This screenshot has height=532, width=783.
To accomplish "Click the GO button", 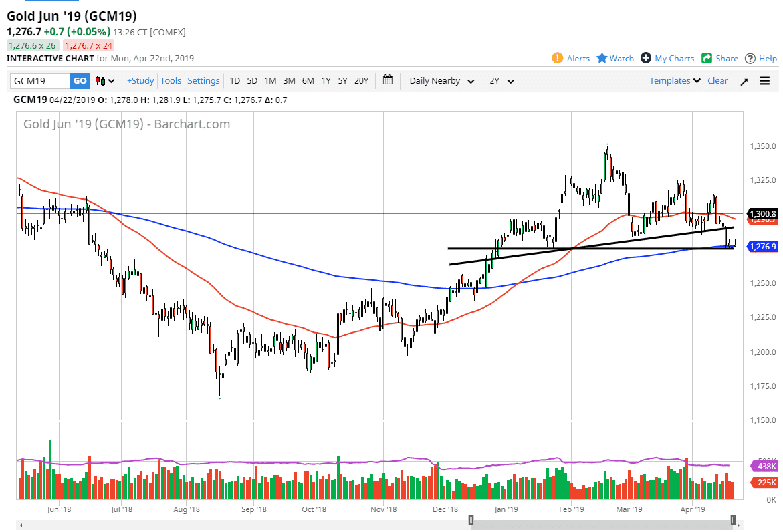I will pos(80,80).
